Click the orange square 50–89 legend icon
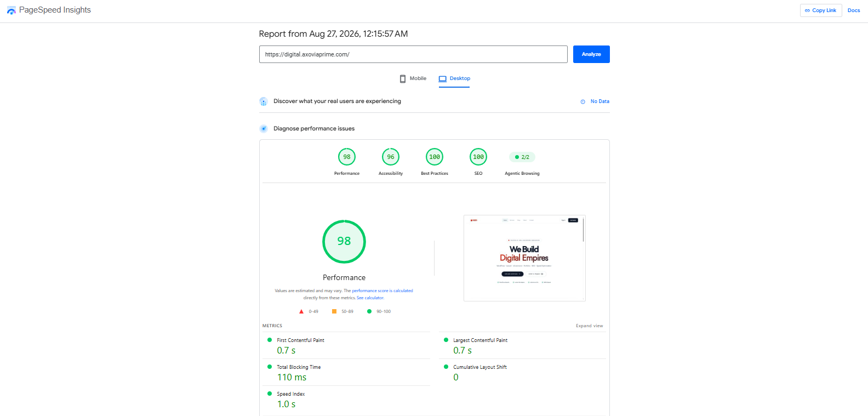 (x=334, y=311)
